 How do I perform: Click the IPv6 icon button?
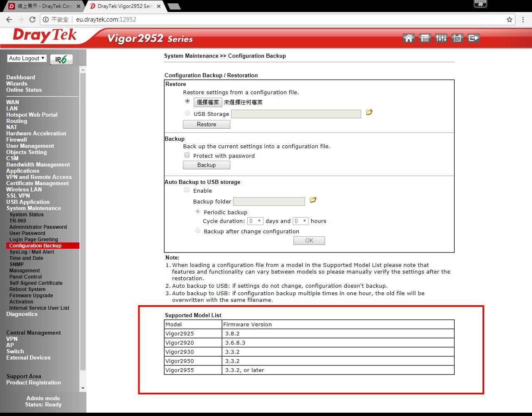[62, 59]
